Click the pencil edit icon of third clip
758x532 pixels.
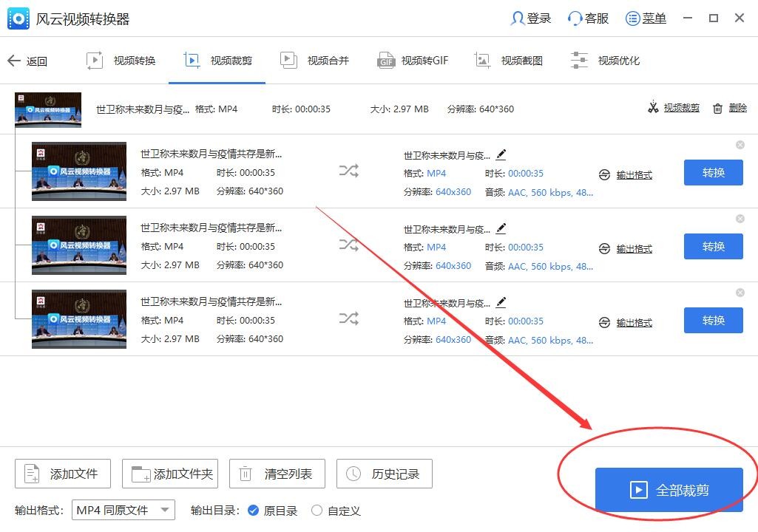pos(501,302)
